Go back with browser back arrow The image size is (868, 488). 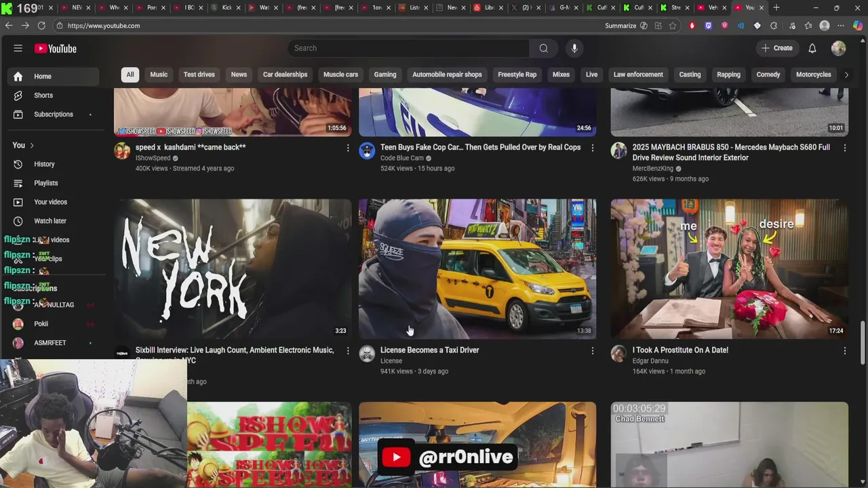coord(9,26)
